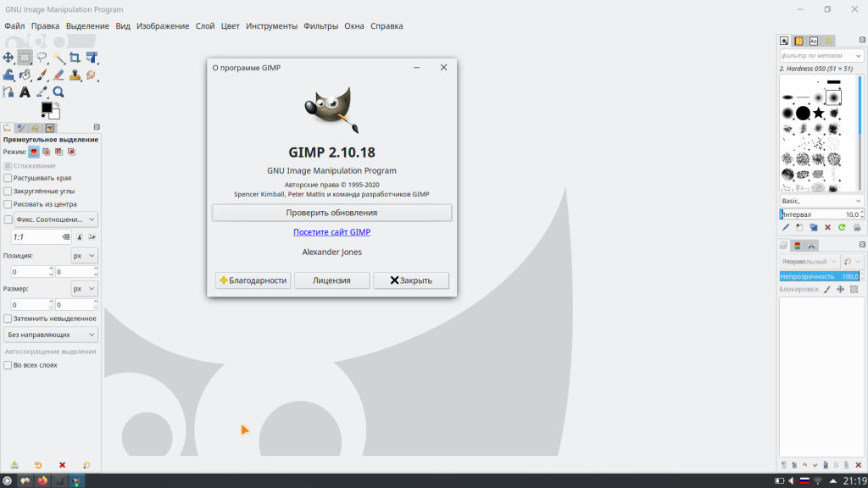Click the Проверить обновления button
Image resolution: width=868 pixels, height=488 pixels.
(x=331, y=213)
